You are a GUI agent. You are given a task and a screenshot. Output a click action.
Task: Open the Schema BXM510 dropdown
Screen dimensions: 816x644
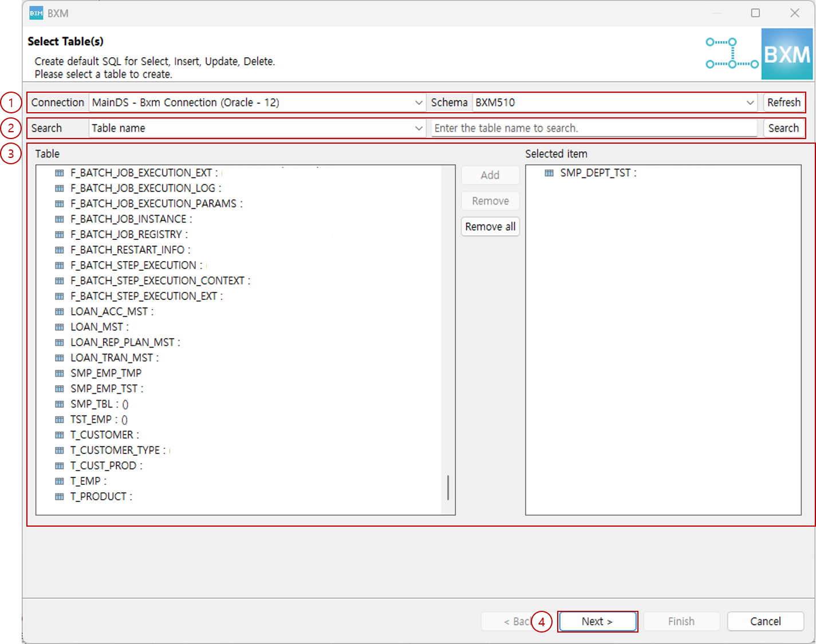tap(750, 102)
